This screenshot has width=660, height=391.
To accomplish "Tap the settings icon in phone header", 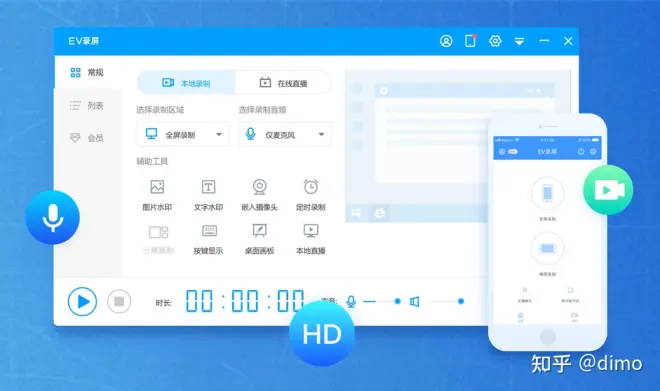I will click(593, 152).
